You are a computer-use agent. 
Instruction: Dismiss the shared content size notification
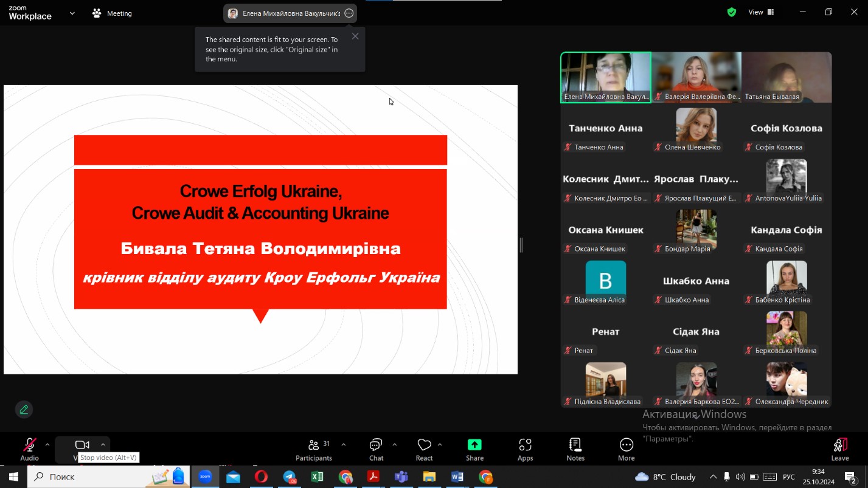[x=355, y=36]
